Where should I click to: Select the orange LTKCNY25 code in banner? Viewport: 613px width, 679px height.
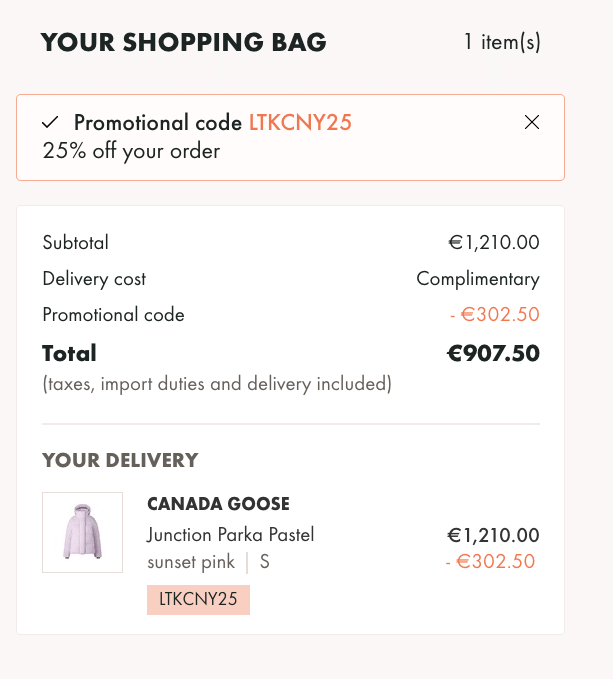300,123
